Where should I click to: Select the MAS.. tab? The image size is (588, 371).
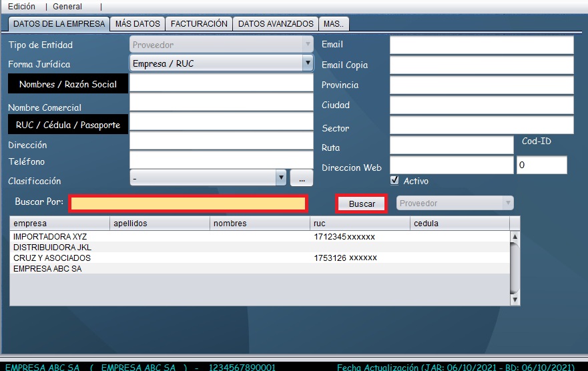pos(334,23)
